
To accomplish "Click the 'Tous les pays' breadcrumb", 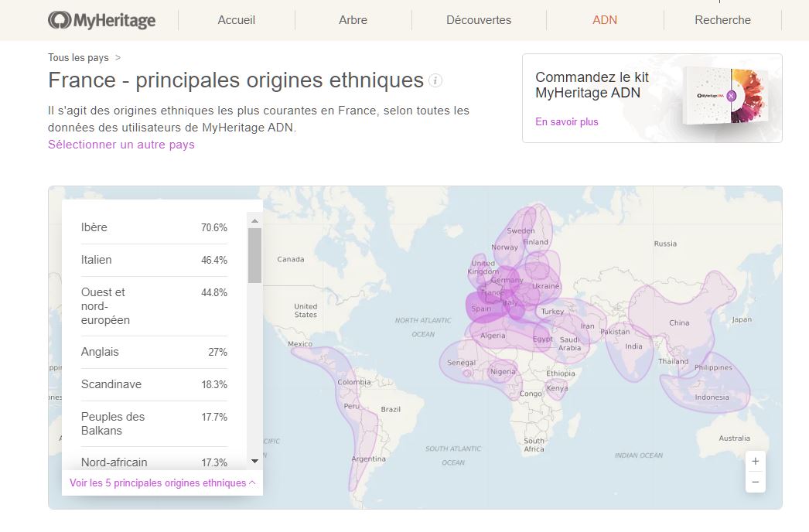I will [x=78, y=58].
